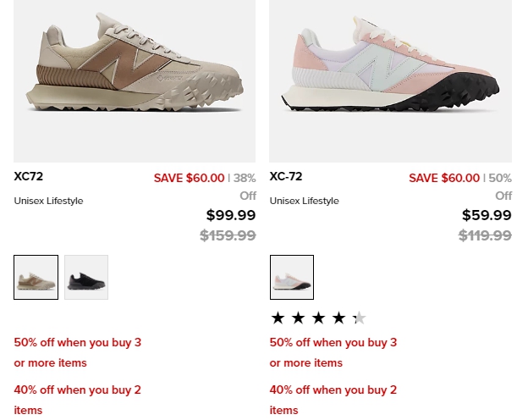Click the $59.99 sale price

coord(487,215)
